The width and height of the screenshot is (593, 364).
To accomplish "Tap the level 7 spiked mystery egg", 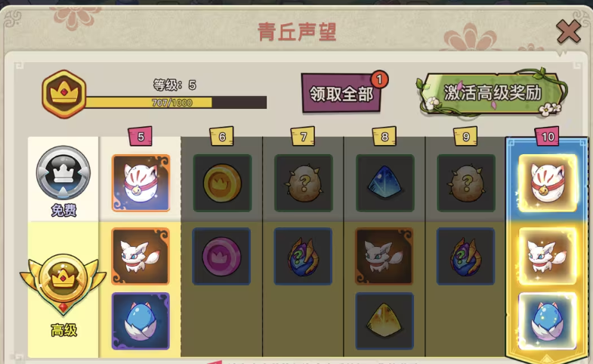I will (x=304, y=183).
